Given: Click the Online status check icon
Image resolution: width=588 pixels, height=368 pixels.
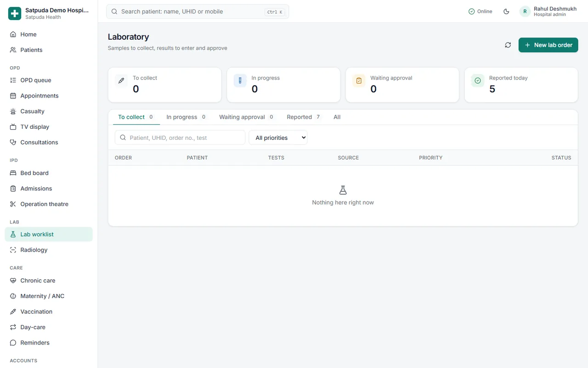Looking at the screenshot, I should 471,11.
